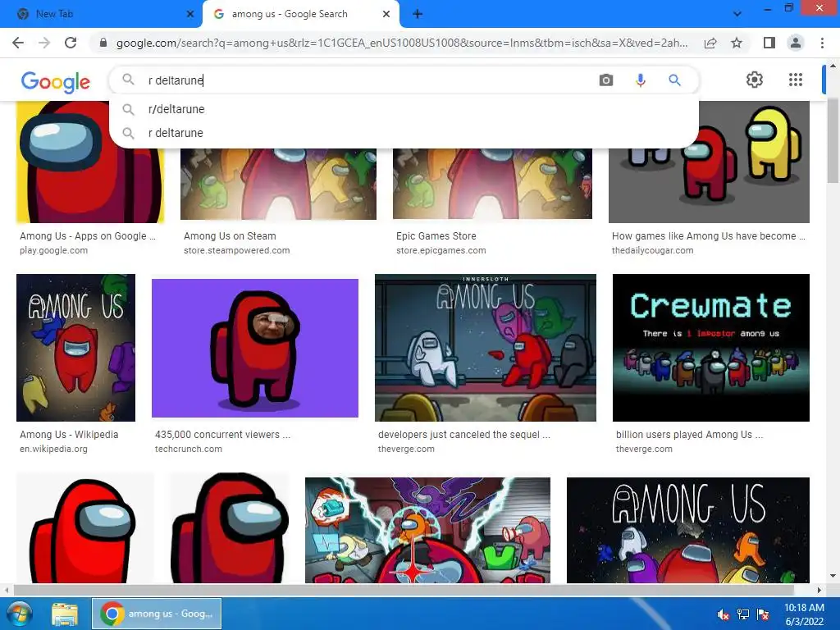Viewport: 840px width, 630px height.
Task: Open the Action Center flag icon
Action: 763,614
